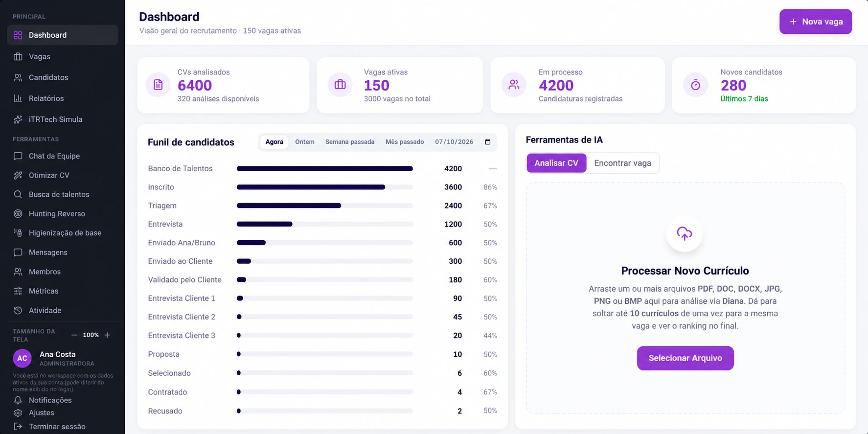
Task: Click the Ana Costa user name
Action: [58, 354]
